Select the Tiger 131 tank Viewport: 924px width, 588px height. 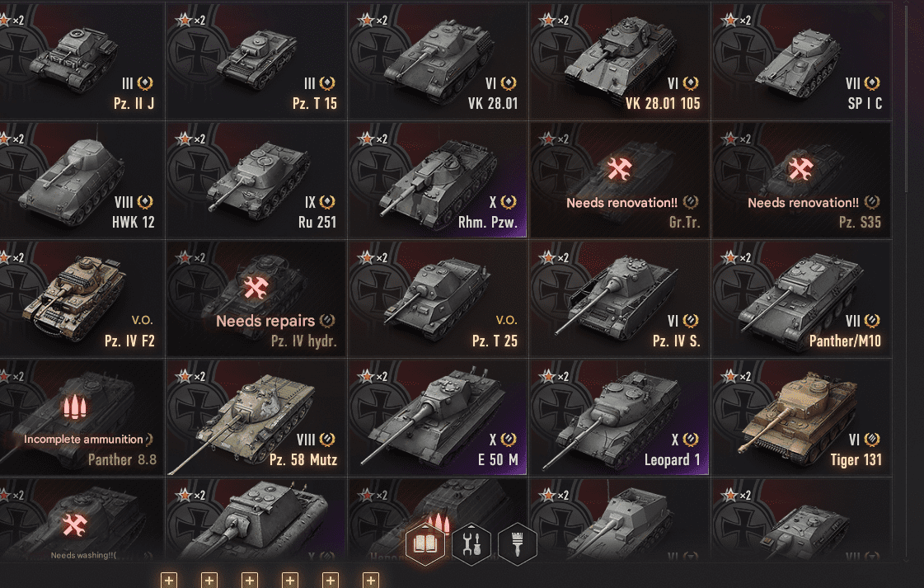[x=801, y=417]
